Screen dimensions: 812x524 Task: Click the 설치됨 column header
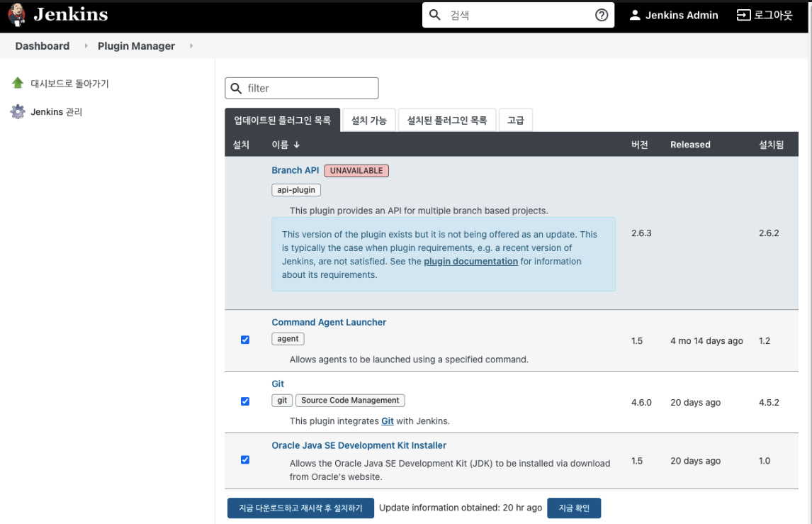point(771,145)
